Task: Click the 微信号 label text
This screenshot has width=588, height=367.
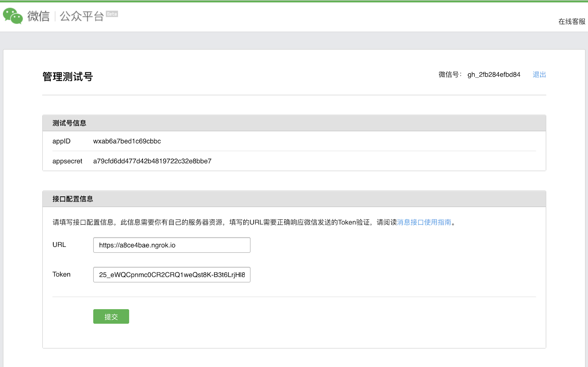Action: 450,75
